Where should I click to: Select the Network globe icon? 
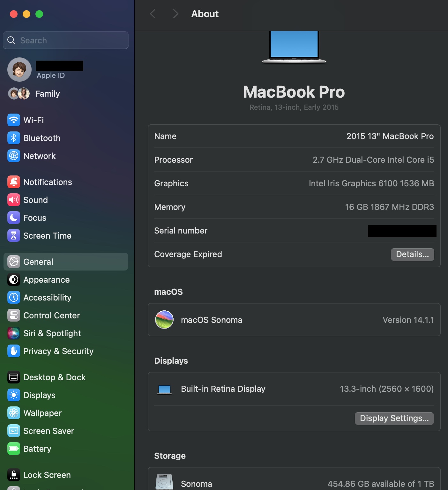[14, 156]
